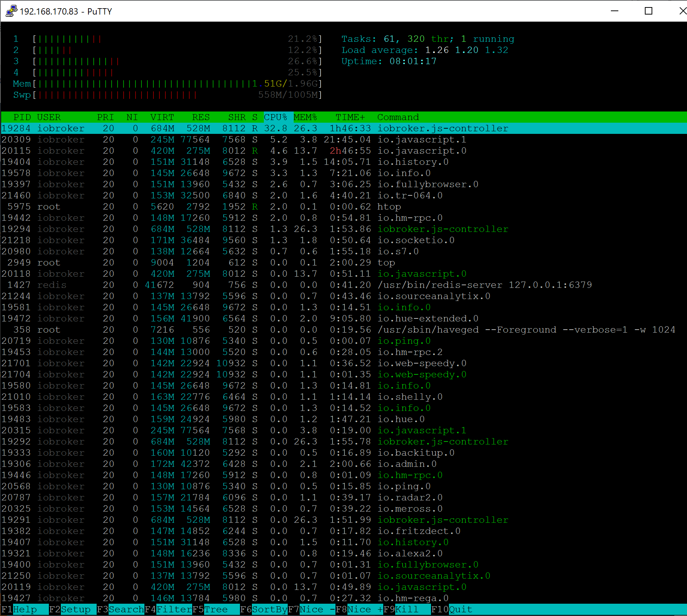Sort by the MEM% column header
The image size is (687, 616).
tap(305, 117)
